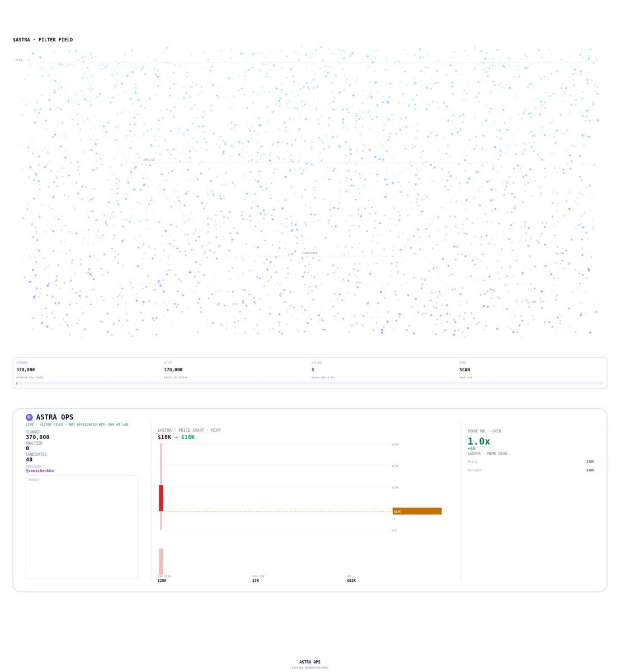The height and width of the screenshot is (672, 620).
Task: Click the 1.0x PNL multiplier
Action: 479,441
